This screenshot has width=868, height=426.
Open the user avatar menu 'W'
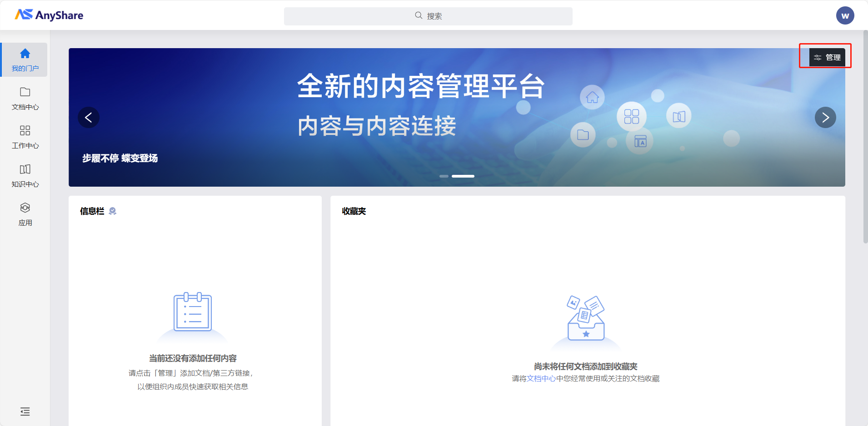[x=845, y=15]
